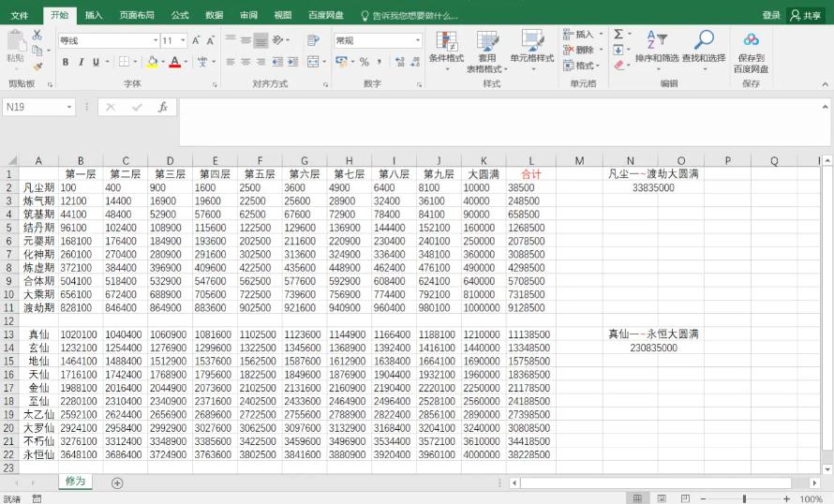The image size is (834, 504).
Task: Toggle center horizontal alignment
Action: 246,62
